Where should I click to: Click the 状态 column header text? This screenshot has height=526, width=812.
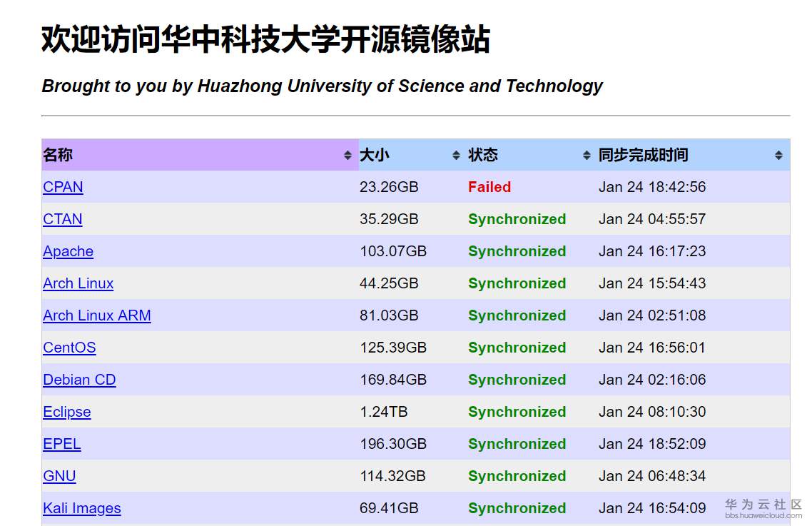[482, 155]
